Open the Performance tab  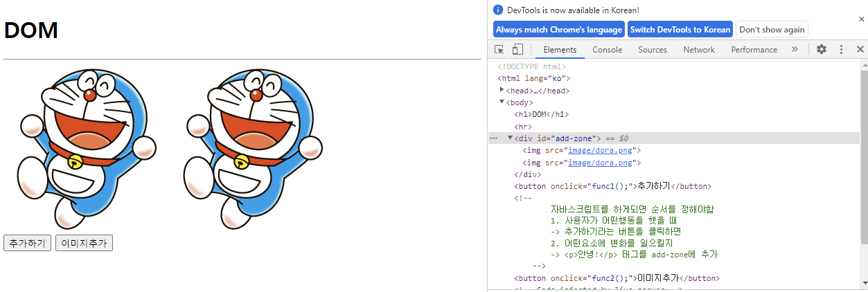[x=754, y=50]
